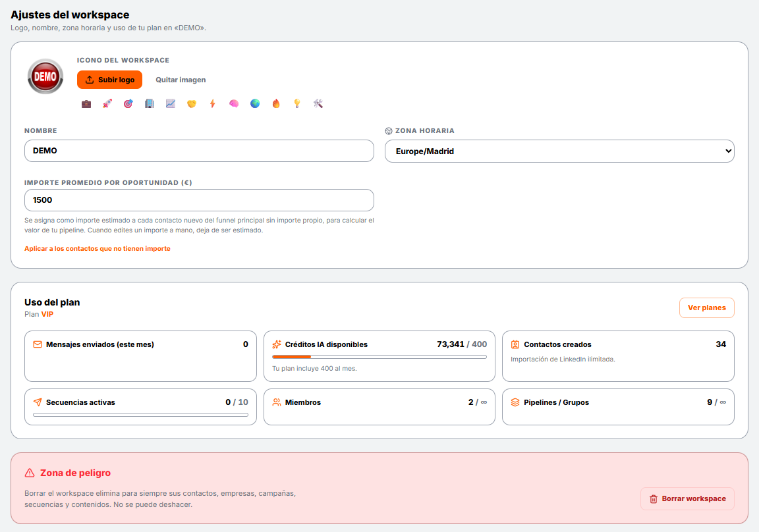Pick the hammer and wrench emoji

(318, 103)
